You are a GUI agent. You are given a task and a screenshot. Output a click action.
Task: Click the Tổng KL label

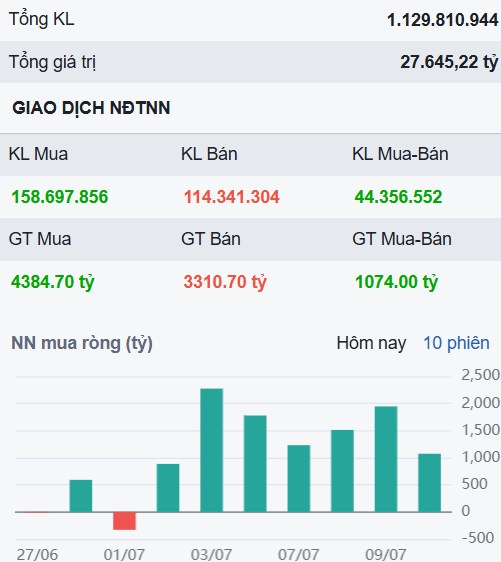click(42, 19)
